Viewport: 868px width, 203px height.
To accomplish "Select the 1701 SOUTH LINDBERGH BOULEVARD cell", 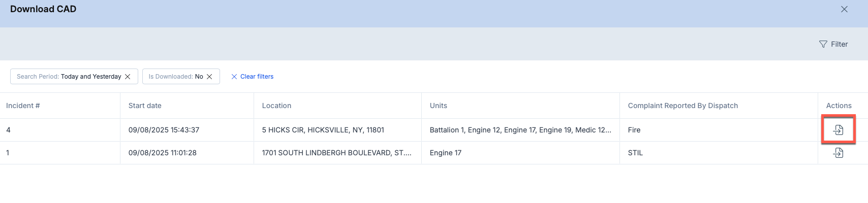I will (337, 153).
